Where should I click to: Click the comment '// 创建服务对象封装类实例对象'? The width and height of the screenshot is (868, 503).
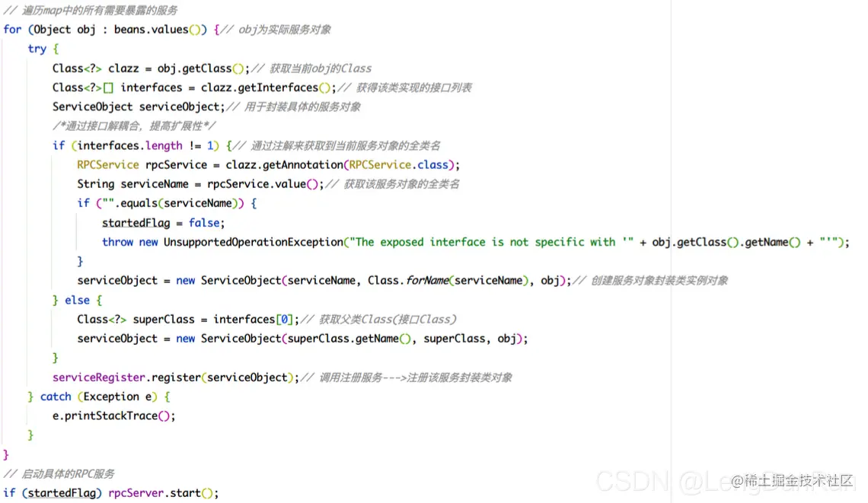650,281
